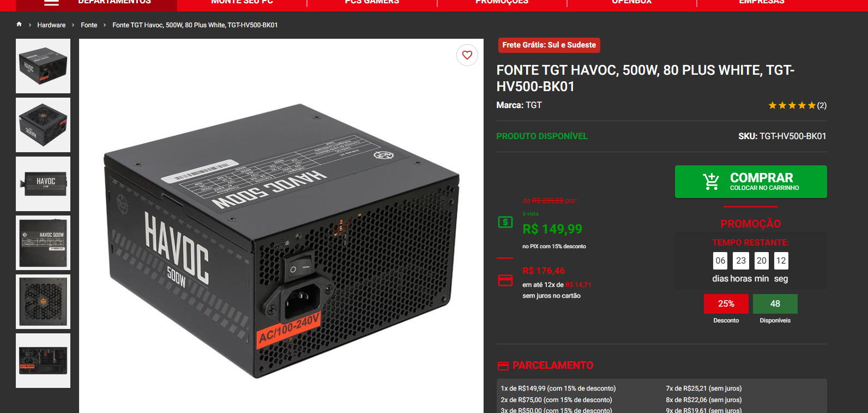Click the Parcelamento card icon
Screen dimensions: 868x413
(x=503, y=366)
